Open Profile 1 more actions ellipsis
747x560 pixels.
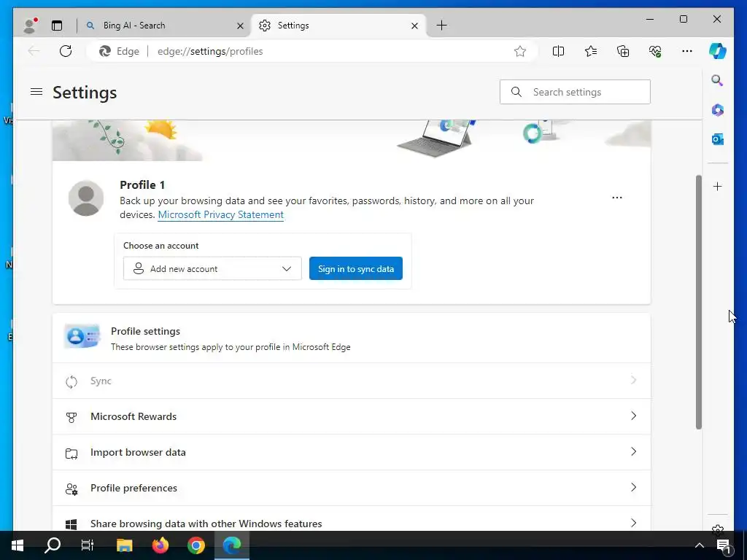[x=617, y=198]
